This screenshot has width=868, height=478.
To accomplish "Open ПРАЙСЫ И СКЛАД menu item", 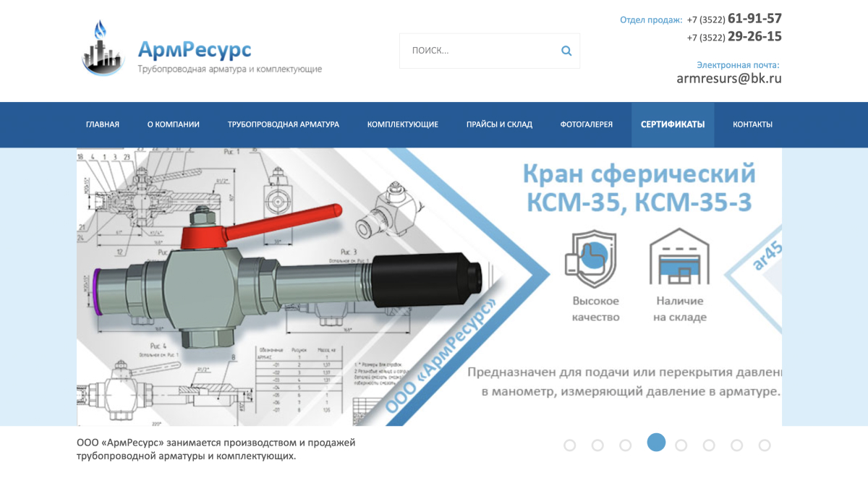I will point(499,124).
